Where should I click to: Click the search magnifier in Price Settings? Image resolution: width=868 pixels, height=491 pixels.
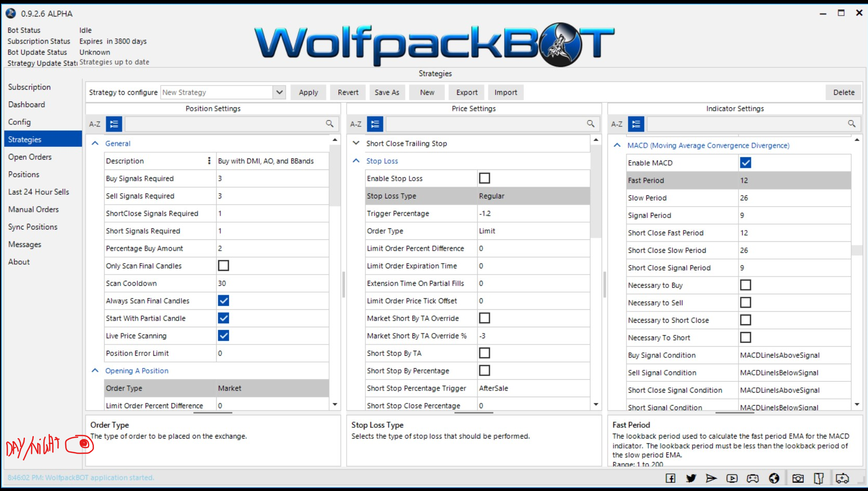591,124
